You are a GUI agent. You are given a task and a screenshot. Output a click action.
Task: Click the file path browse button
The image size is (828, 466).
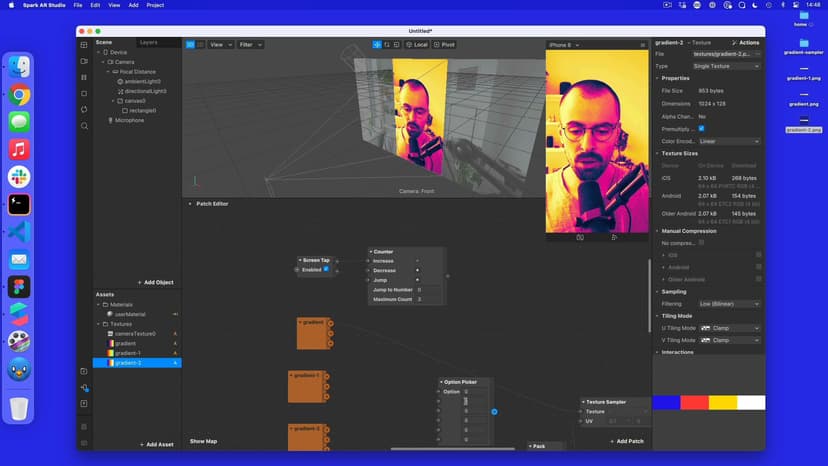coord(758,54)
